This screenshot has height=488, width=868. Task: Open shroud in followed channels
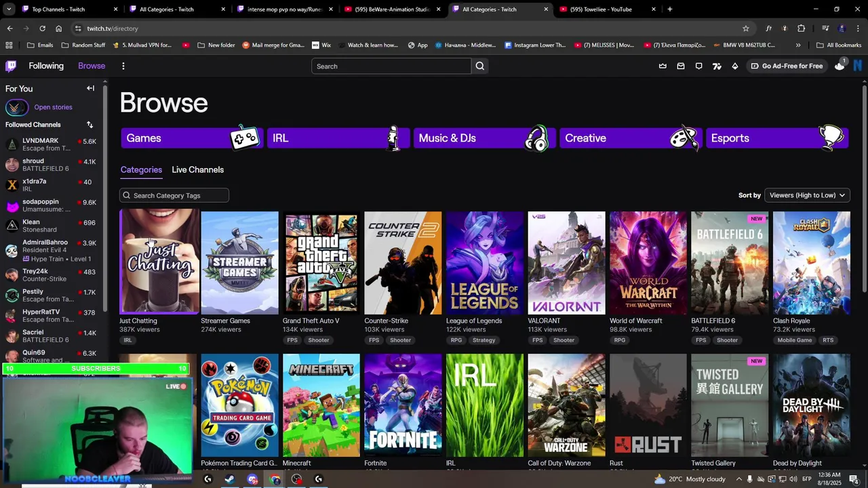pyautogui.click(x=52, y=165)
